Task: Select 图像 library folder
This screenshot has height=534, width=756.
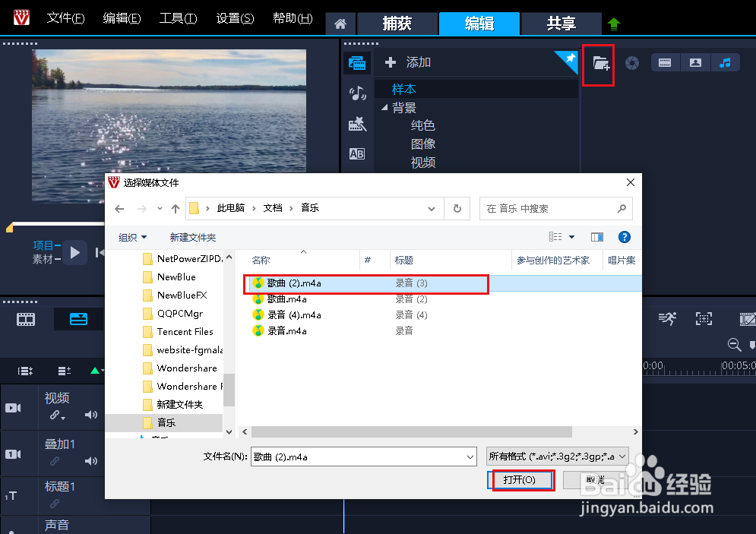Action: pyautogui.click(x=423, y=144)
